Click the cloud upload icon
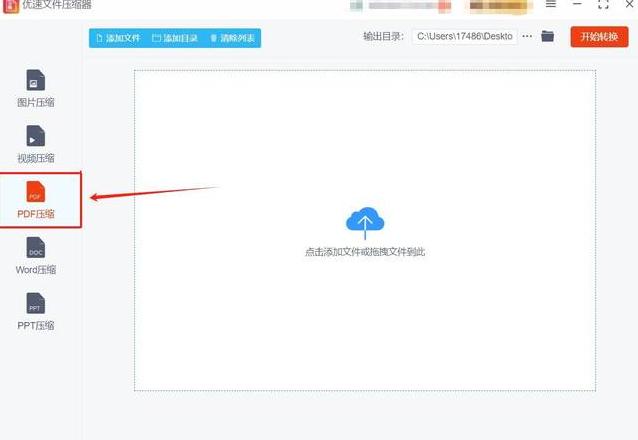This screenshot has width=638, height=440. 365,223
